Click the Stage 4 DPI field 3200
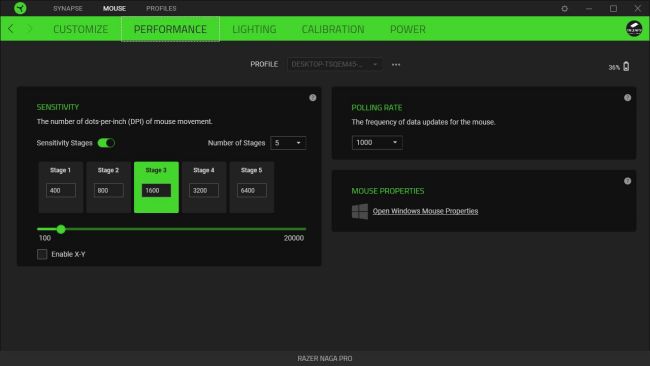The width and height of the screenshot is (650, 366). point(204,190)
